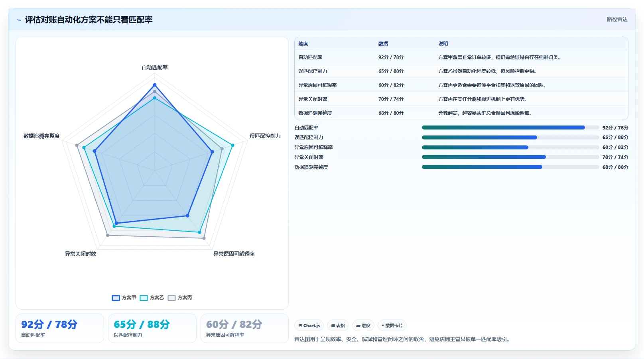Toggle 方案甲 legend swatch in chart

pyautogui.click(x=116, y=298)
